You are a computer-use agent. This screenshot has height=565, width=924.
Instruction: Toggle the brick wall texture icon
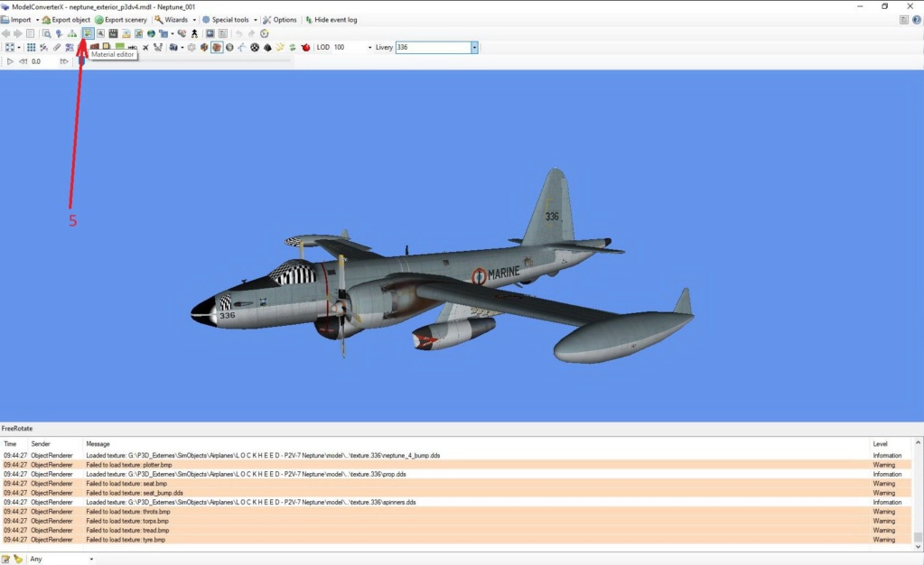click(94, 46)
